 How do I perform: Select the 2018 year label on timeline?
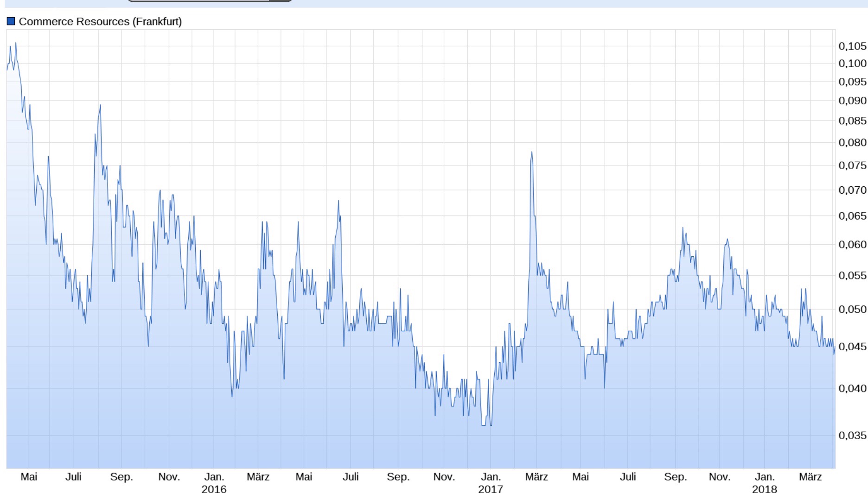tap(764, 488)
